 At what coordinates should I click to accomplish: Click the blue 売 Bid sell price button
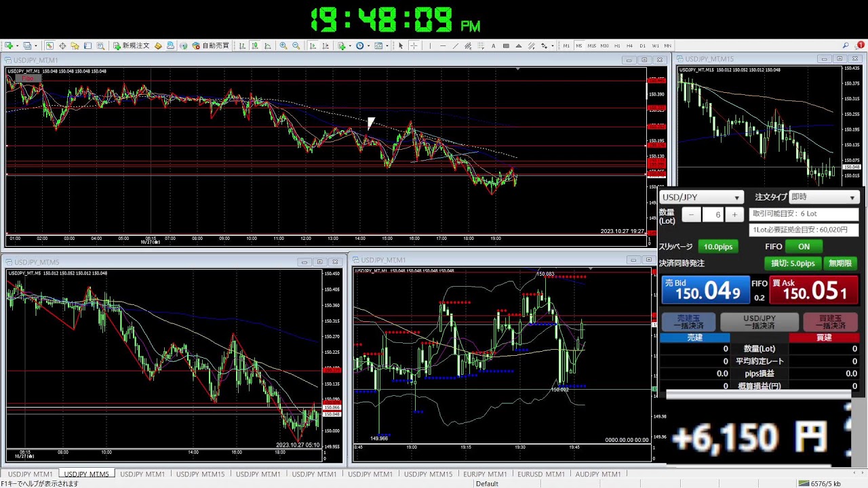[705, 290]
